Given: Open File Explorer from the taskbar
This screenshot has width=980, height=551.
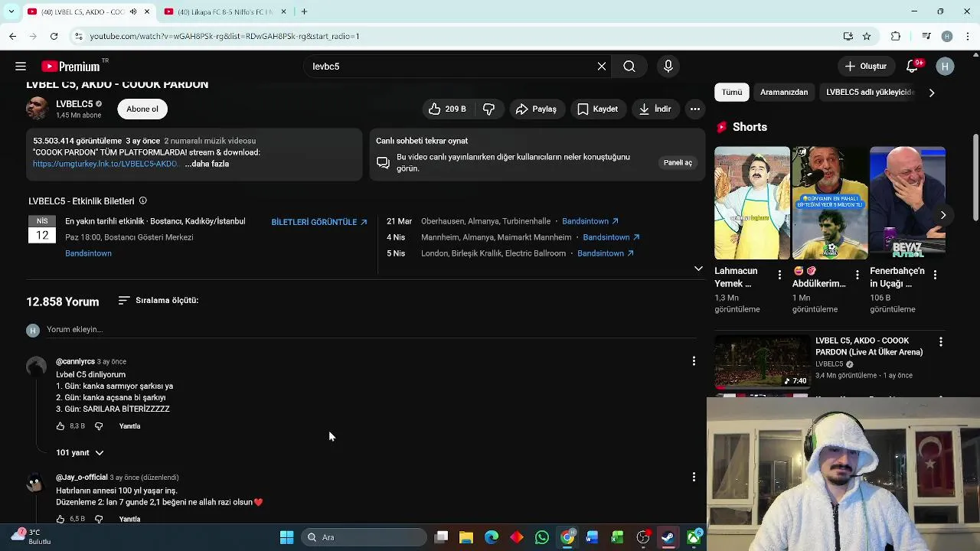Looking at the screenshot, I should [x=465, y=538].
